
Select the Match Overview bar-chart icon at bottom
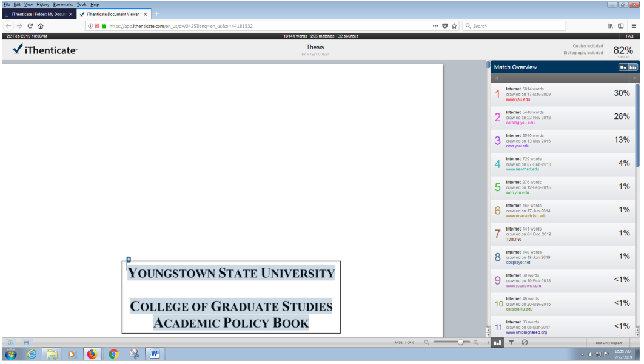497,343
